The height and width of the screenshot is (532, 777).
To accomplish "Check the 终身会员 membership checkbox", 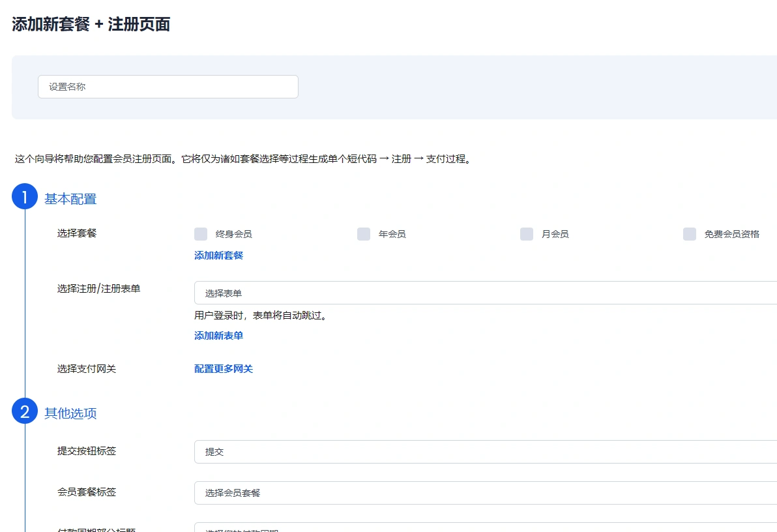I will pyautogui.click(x=200, y=233).
